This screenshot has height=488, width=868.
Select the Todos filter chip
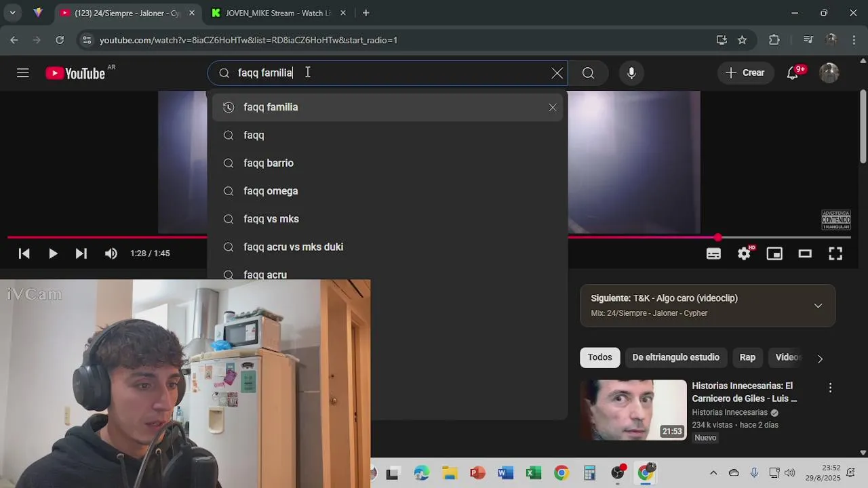coord(599,357)
